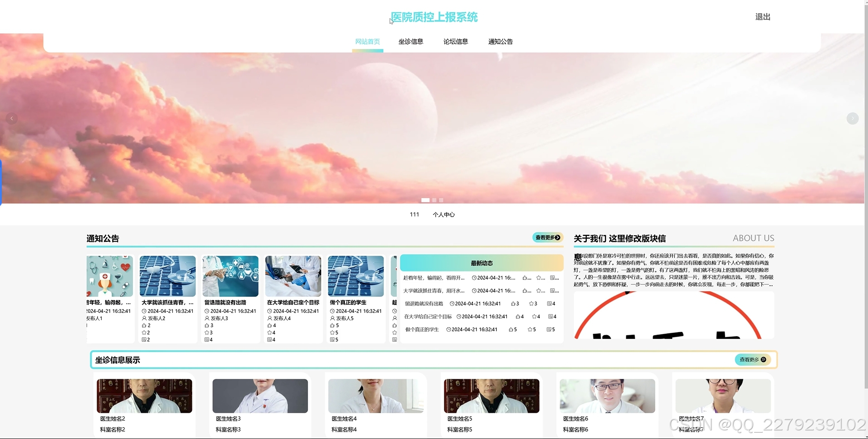Click the 医院质控上报系统 site title

point(434,17)
